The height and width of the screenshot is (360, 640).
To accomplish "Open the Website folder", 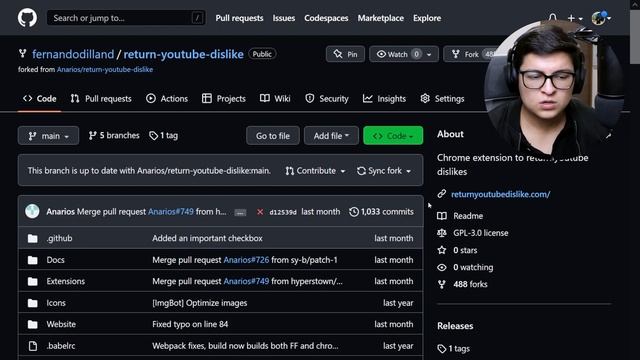I will point(61,324).
